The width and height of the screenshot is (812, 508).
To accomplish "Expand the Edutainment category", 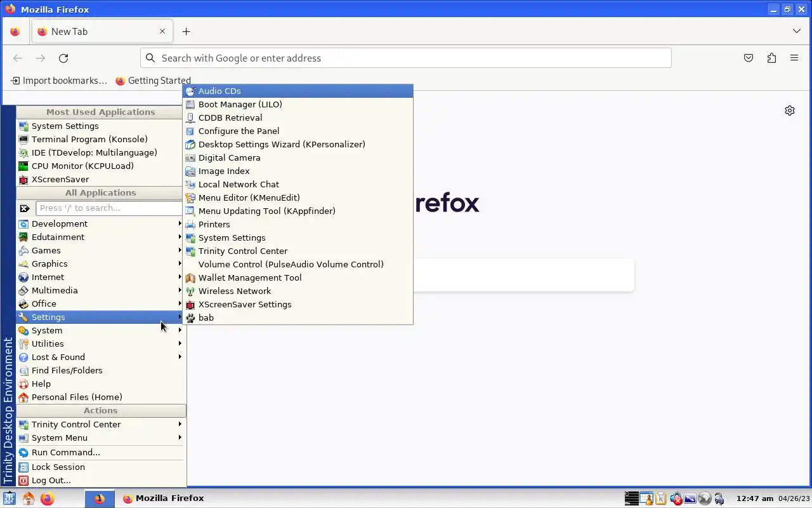I will pos(101,237).
